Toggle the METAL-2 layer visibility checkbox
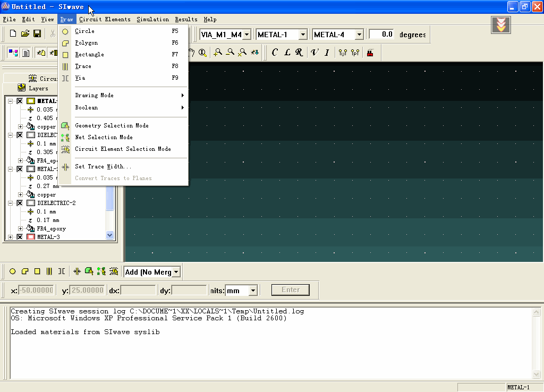The height and width of the screenshot is (392, 544). point(20,169)
